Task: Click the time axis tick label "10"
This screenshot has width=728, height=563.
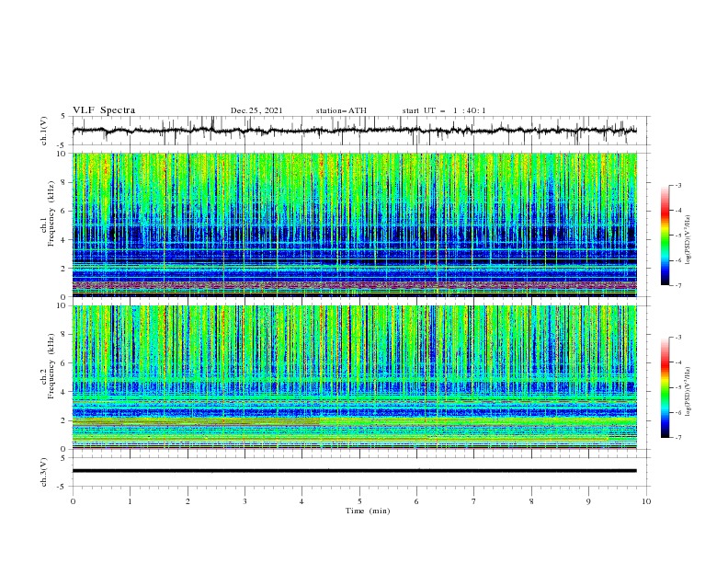Action: pyautogui.click(x=646, y=501)
